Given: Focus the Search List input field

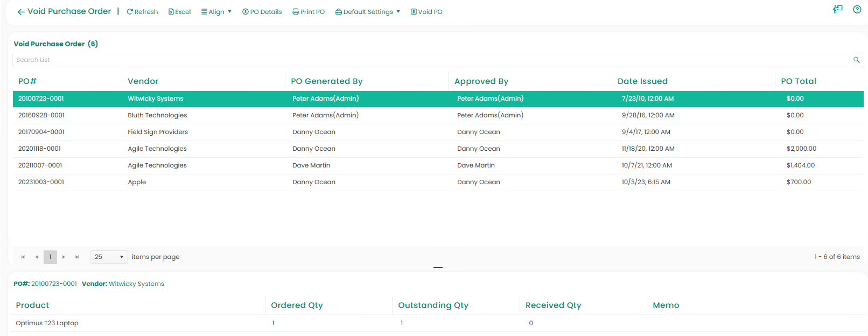Looking at the screenshot, I should coord(431,60).
